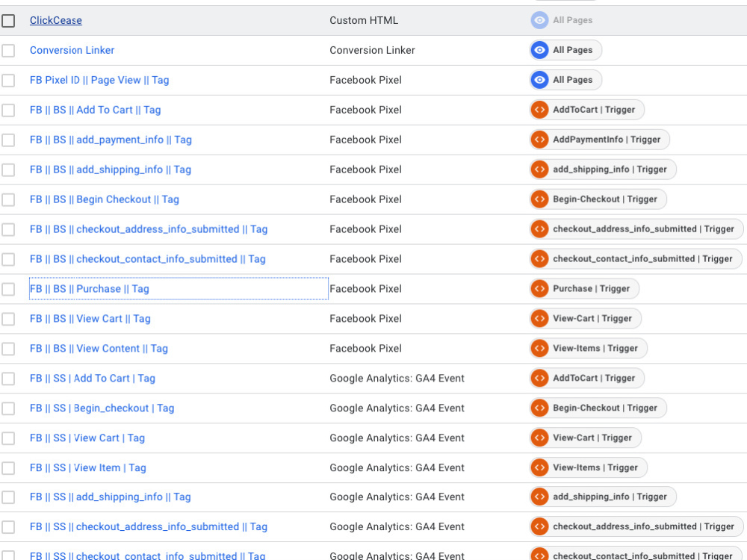747x560 pixels.
Task: Open FB || SS | Begin_checkout | Tag
Action: pyautogui.click(x=102, y=408)
